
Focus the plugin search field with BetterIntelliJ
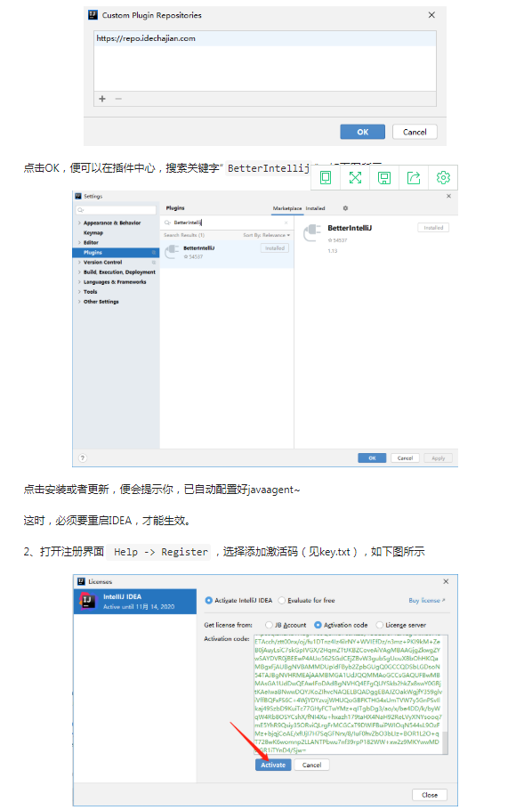point(227,223)
